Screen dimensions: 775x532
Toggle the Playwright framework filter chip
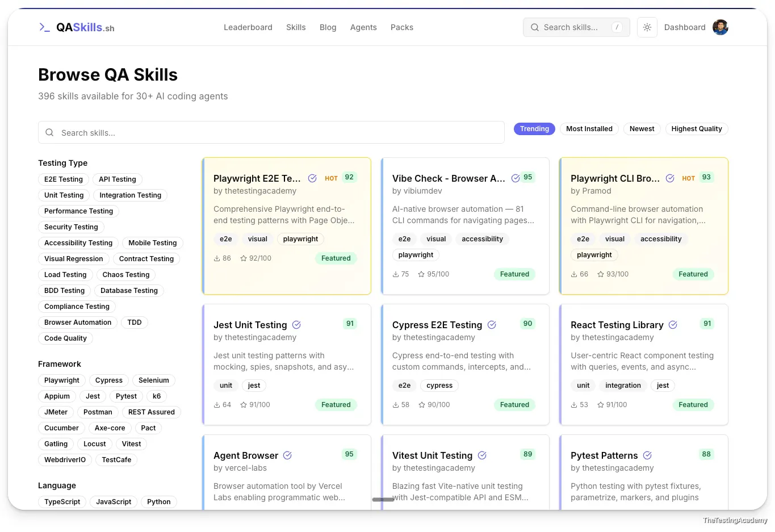(62, 380)
